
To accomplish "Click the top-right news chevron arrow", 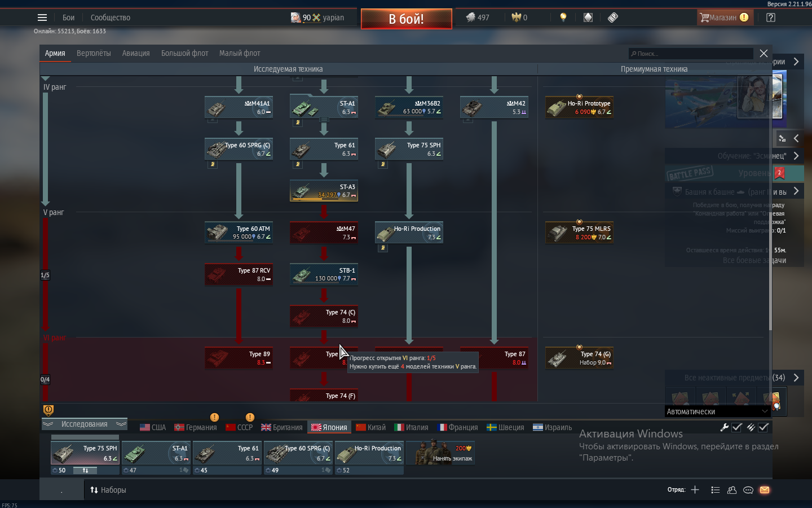I will tap(796, 62).
